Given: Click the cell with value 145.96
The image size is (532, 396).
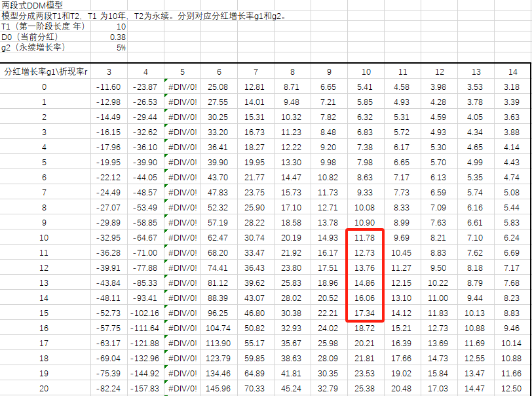Looking at the screenshot, I should click(219, 388).
